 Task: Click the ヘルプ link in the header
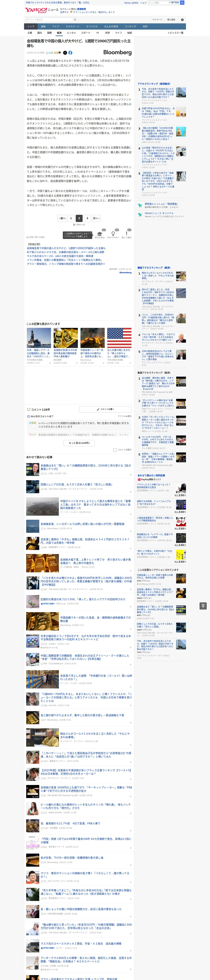(x=143, y=3)
